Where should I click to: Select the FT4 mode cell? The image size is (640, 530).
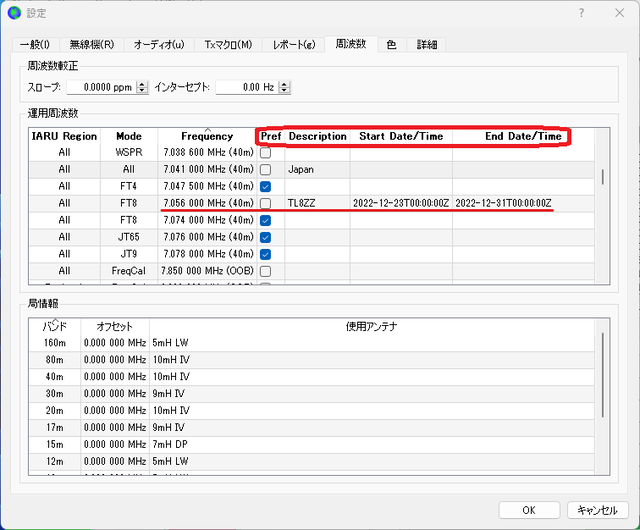[x=129, y=187]
